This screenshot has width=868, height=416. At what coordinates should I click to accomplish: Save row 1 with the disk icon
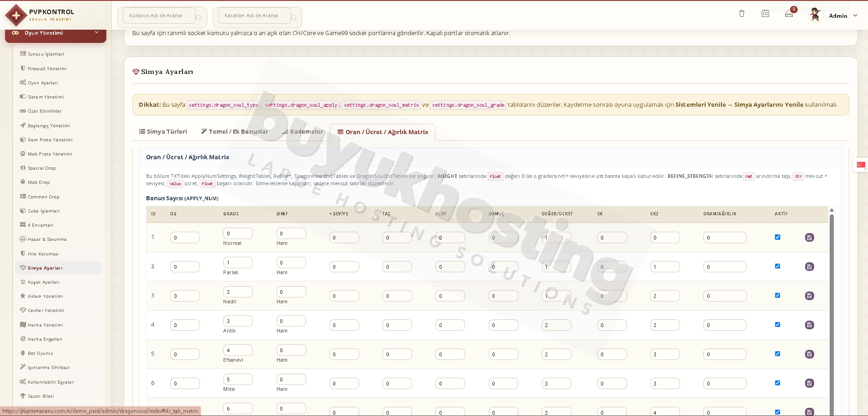[810, 237]
